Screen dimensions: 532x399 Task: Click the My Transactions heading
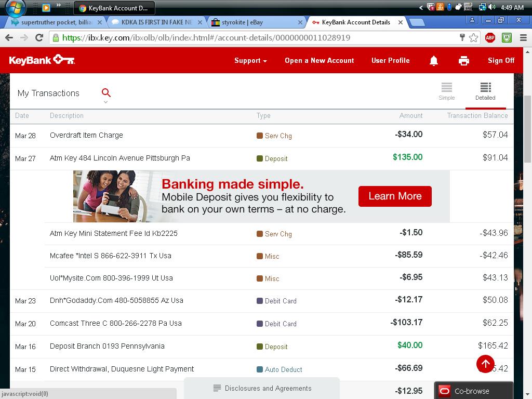48,94
